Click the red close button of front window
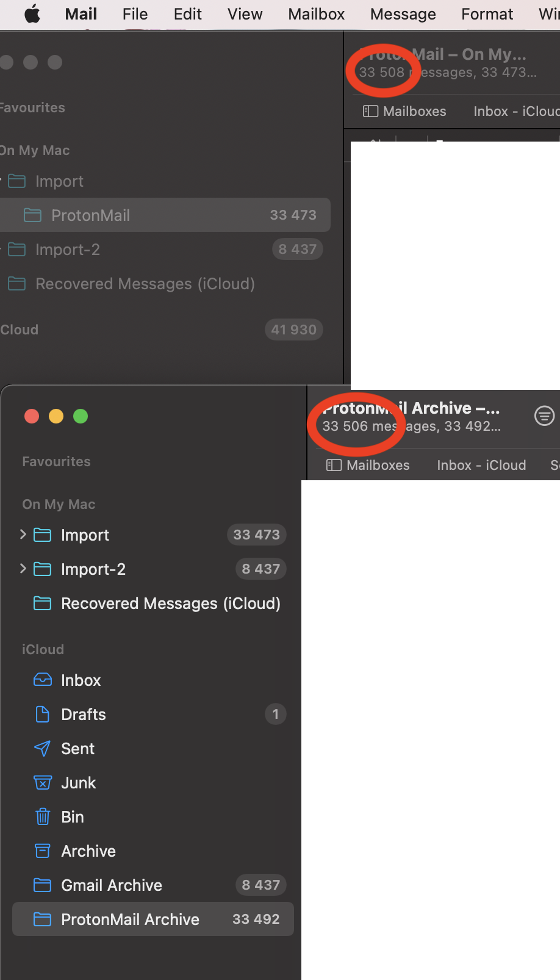The height and width of the screenshot is (980, 560). coord(32,416)
